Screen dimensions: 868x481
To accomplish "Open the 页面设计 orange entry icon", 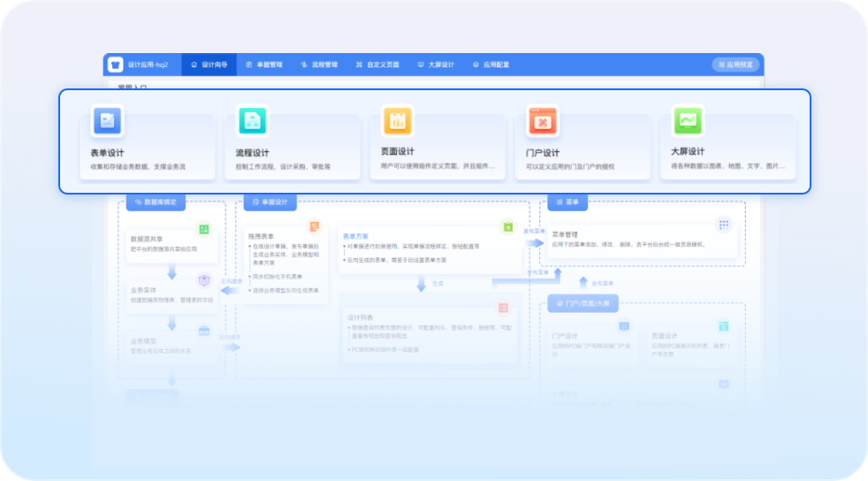I will [398, 120].
